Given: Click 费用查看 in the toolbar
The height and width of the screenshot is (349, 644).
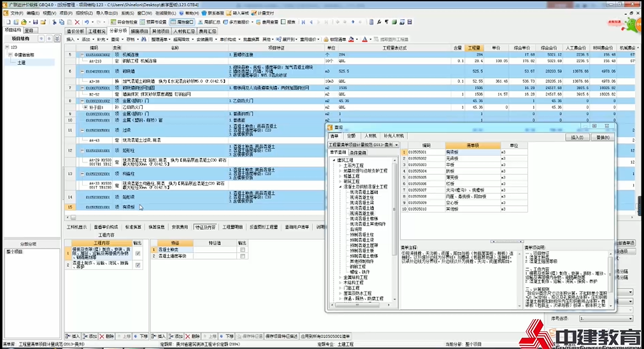Looking at the screenshot, I should [267, 22].
